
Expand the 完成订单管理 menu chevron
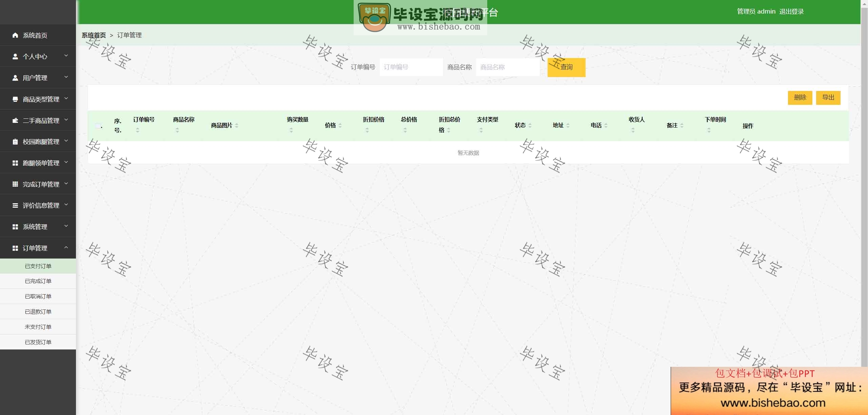(x=66, y=184)
